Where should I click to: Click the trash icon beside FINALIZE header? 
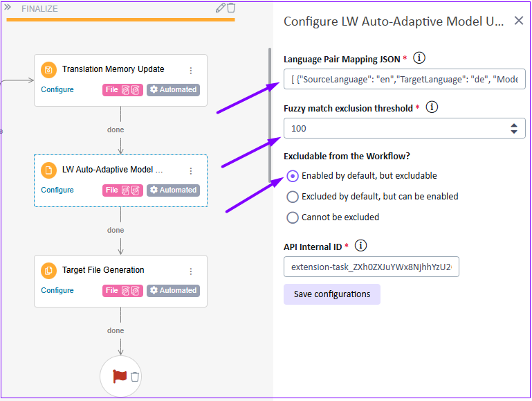pyautogui.click(x=231, y=8)
